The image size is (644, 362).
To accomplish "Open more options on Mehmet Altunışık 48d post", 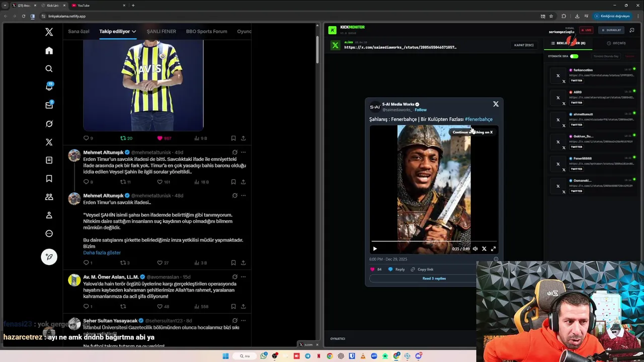I will [x=243, y=196].
